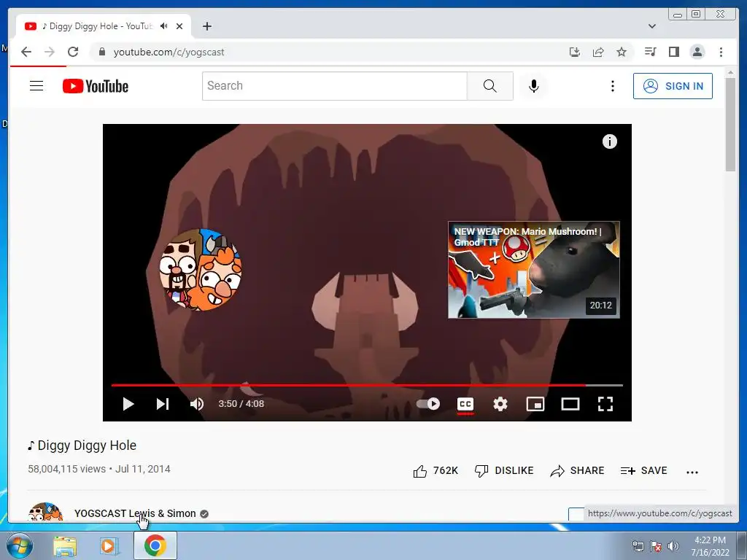Open the Mario Mushroom Gmod TTT end-screen video
The width and height of the screenshot is (747, 560).
coord(533,270)
